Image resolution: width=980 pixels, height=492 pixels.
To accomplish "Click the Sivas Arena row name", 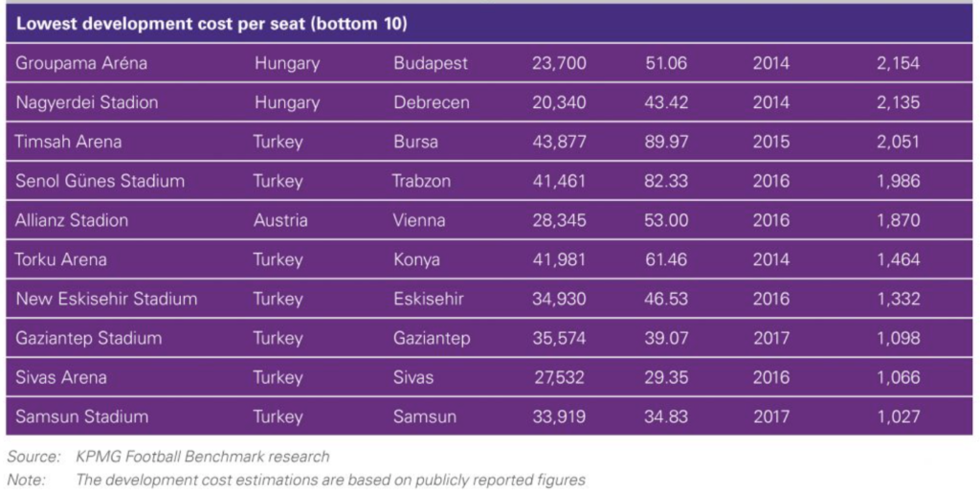I will click(60, 377).
